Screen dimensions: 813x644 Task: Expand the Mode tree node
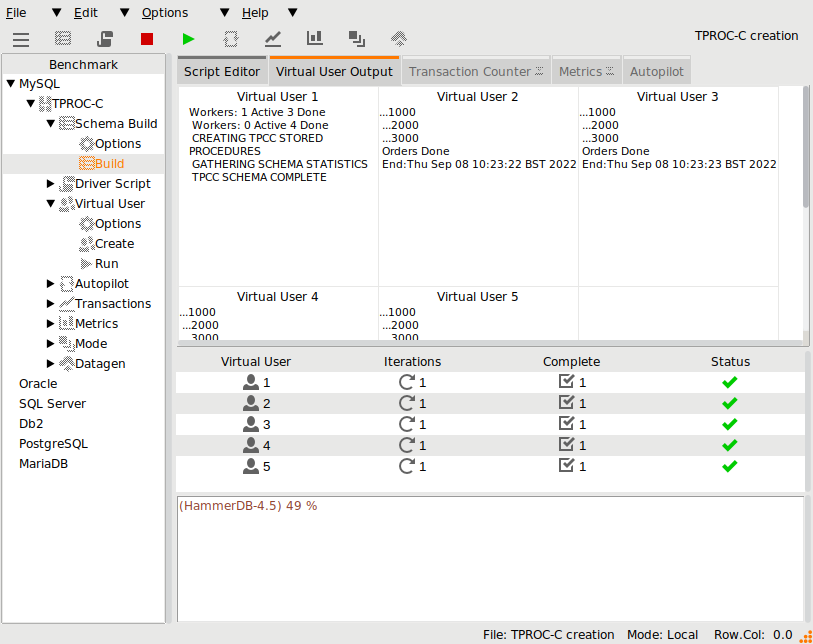coord(50,344)
